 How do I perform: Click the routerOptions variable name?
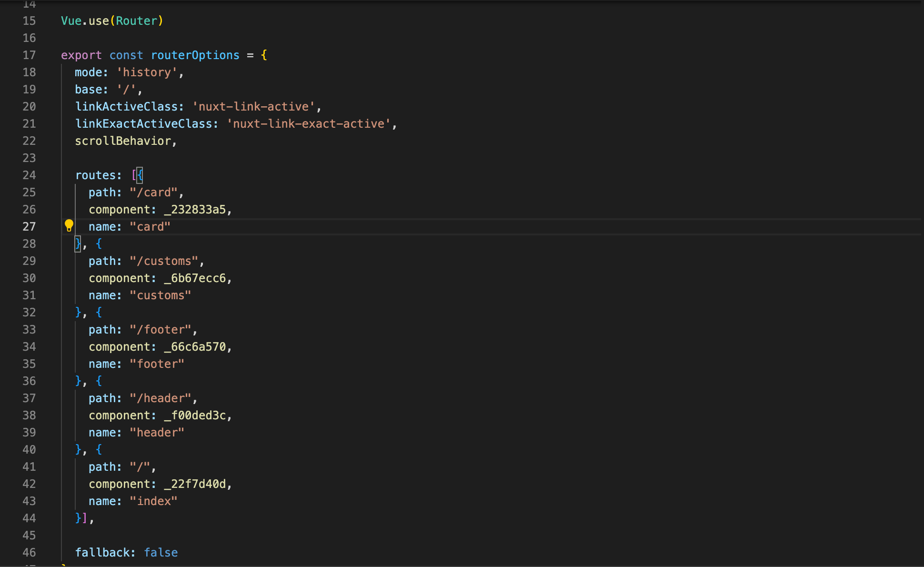click(x=195, y=55)
